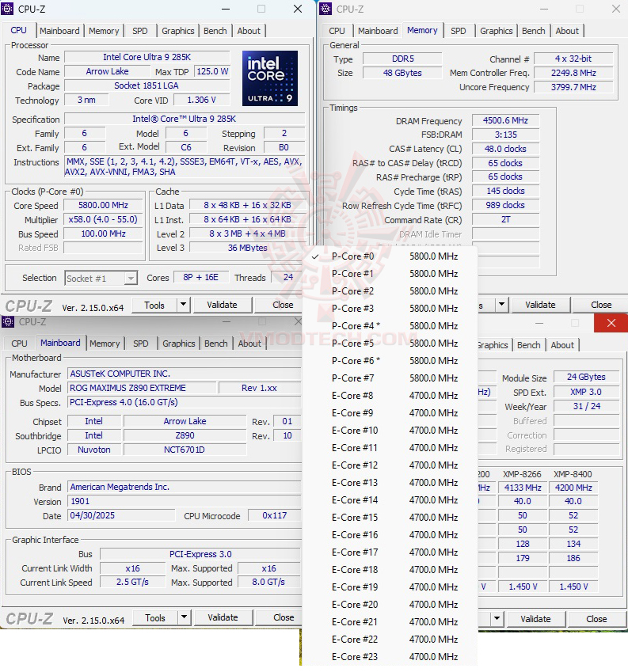Click Close button in Memory window
Screen dimensions: 628x672
click(601, 305)
